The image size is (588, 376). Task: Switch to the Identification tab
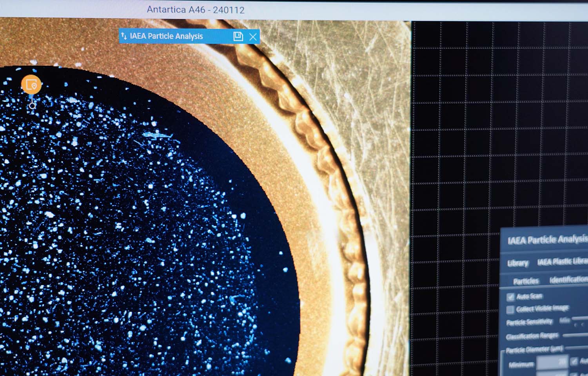coord(568,279)
